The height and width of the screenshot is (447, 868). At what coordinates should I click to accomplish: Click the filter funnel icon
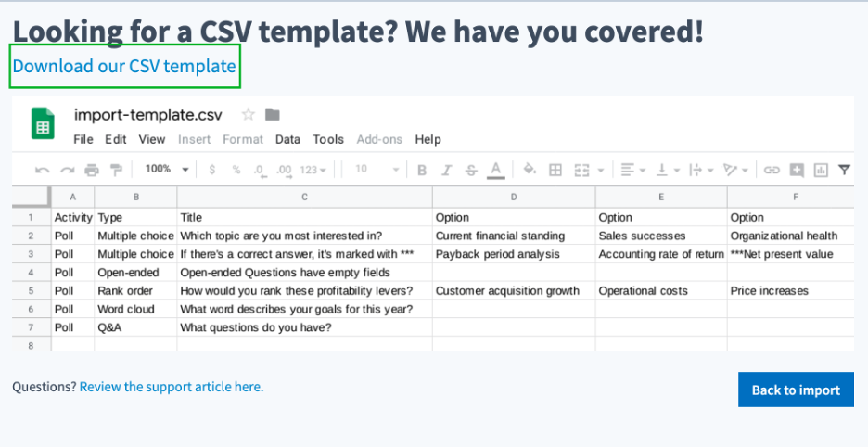point(844,170)
